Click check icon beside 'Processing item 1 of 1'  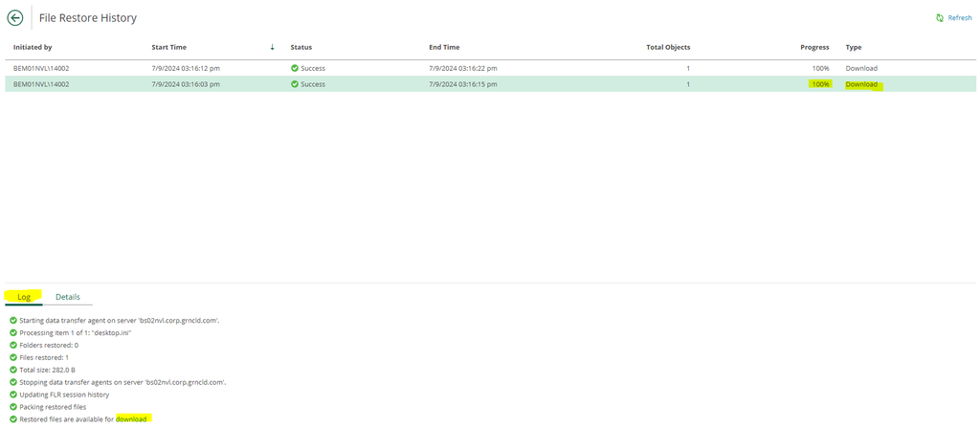coord(12,332)
